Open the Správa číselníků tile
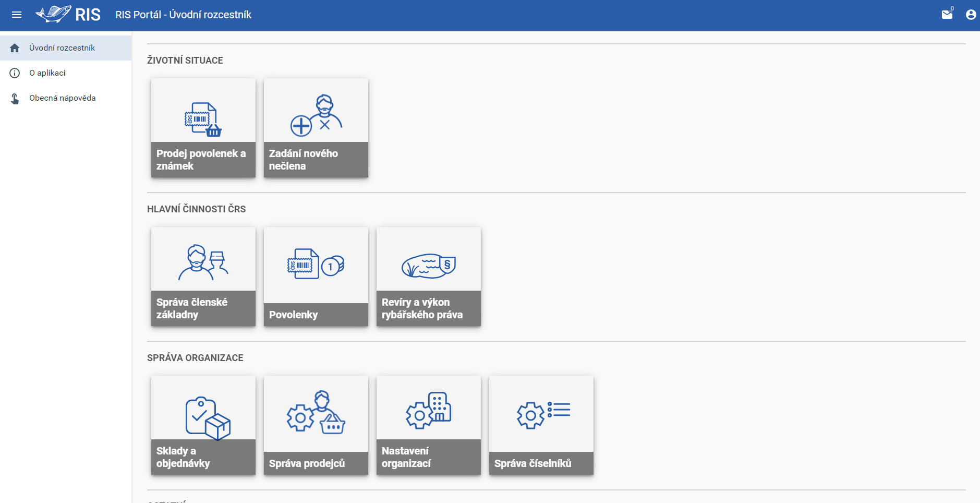Viewport: 980px width, 503px height. pyautogui.click(x=541, y=425)
